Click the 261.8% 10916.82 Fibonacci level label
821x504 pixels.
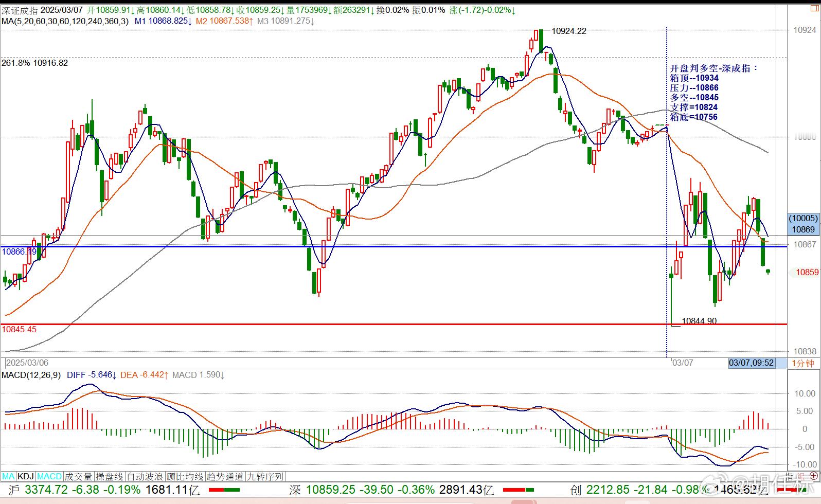point(34,63)
